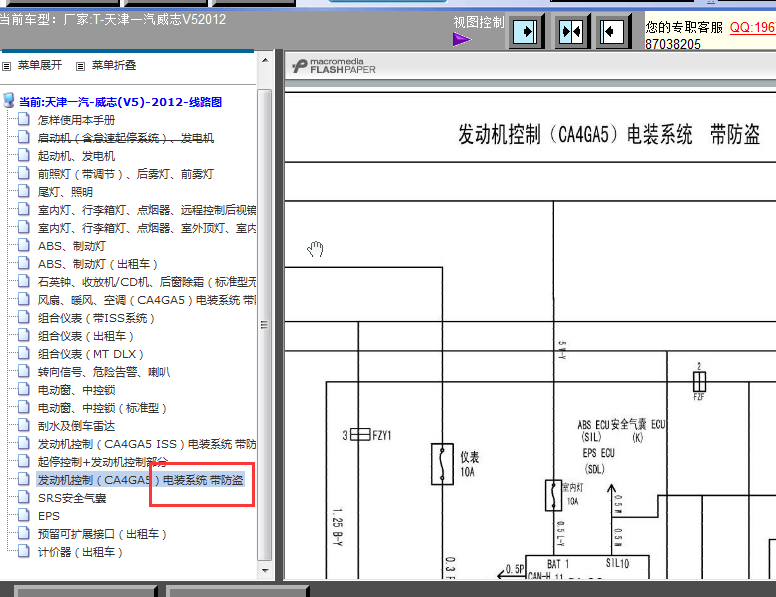The image size is (776, 597).
Task: Open 石英钟、收放机/CD机、后窗除霜 entry
Action: tap(147, 282)
